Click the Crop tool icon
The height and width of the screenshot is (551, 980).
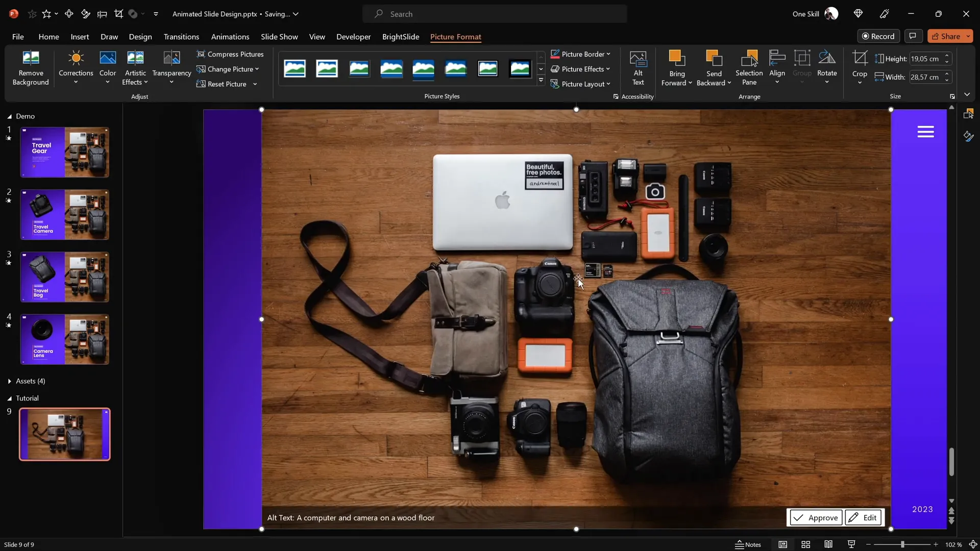click(x=860, y=58)
